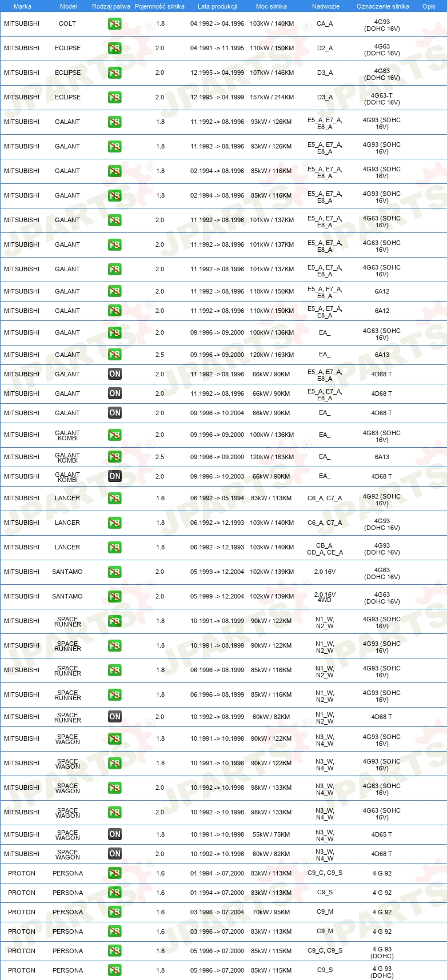Click the 04.1991 -> 11.1995 production years
The image size is (447, 980).
tap(217, 49)
